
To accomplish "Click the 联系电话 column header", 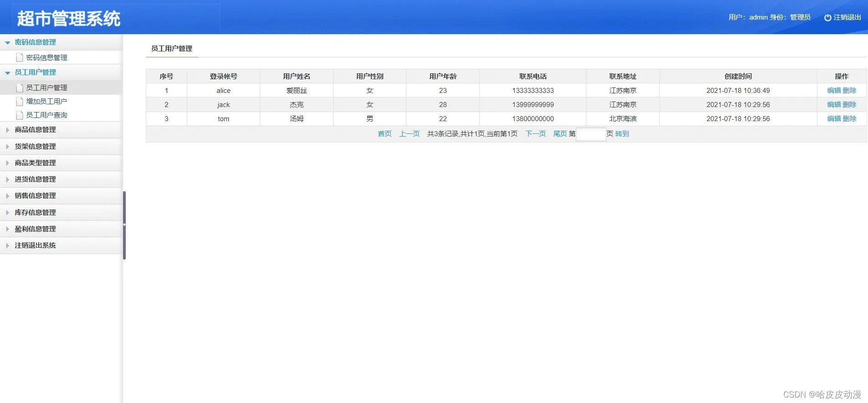I will coord(533,77).
